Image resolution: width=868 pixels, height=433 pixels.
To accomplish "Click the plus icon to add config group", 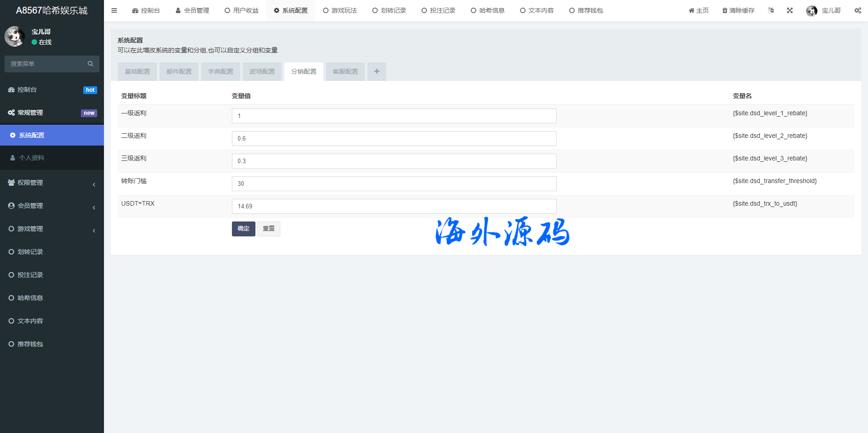I will 377,71.
